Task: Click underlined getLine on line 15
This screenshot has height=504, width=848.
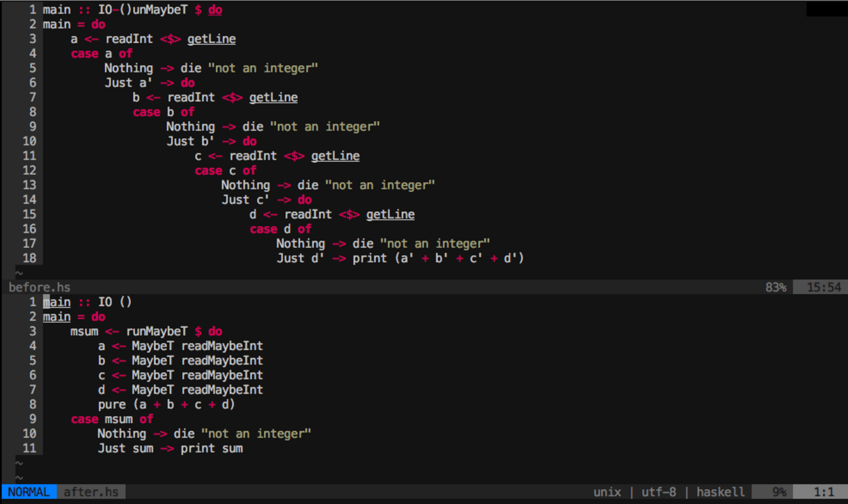Action: (390, 215)
